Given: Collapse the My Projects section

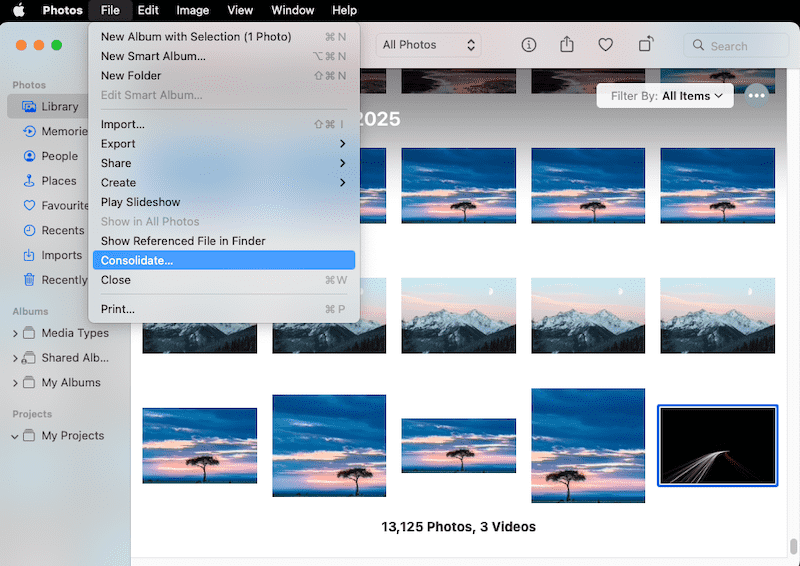Looking at the screenshot, I should pos(15,436).
